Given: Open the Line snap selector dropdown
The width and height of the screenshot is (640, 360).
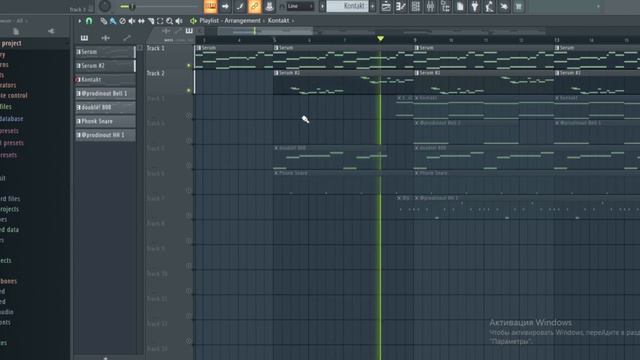Looking at the screenshot, I should [x=300, y=7].
